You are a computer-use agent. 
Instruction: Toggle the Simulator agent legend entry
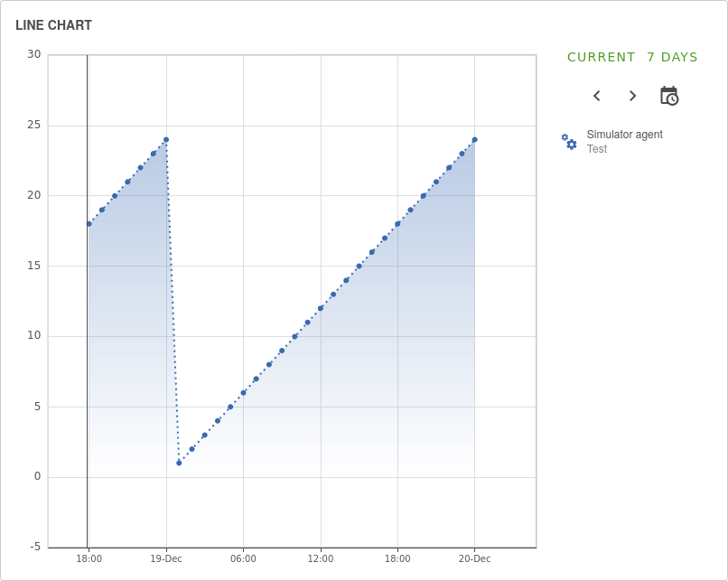pyautogui.click(x=624, y=135)
